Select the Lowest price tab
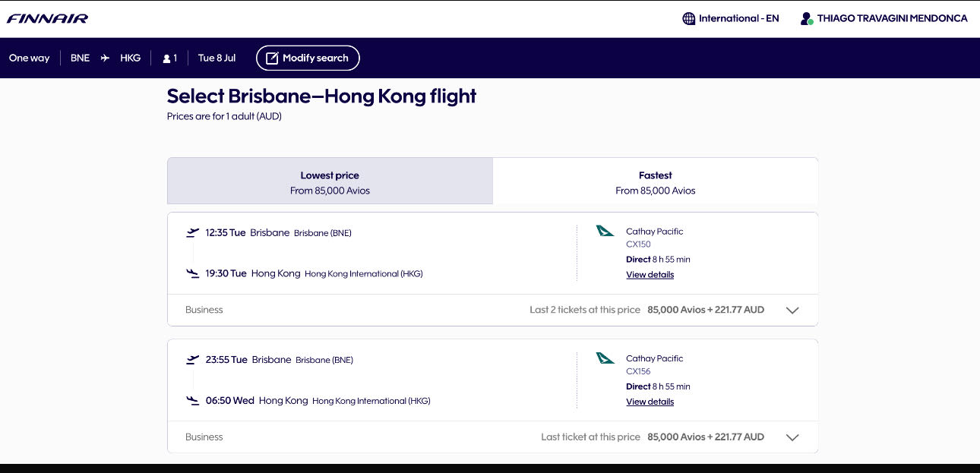 pos(330,181)
